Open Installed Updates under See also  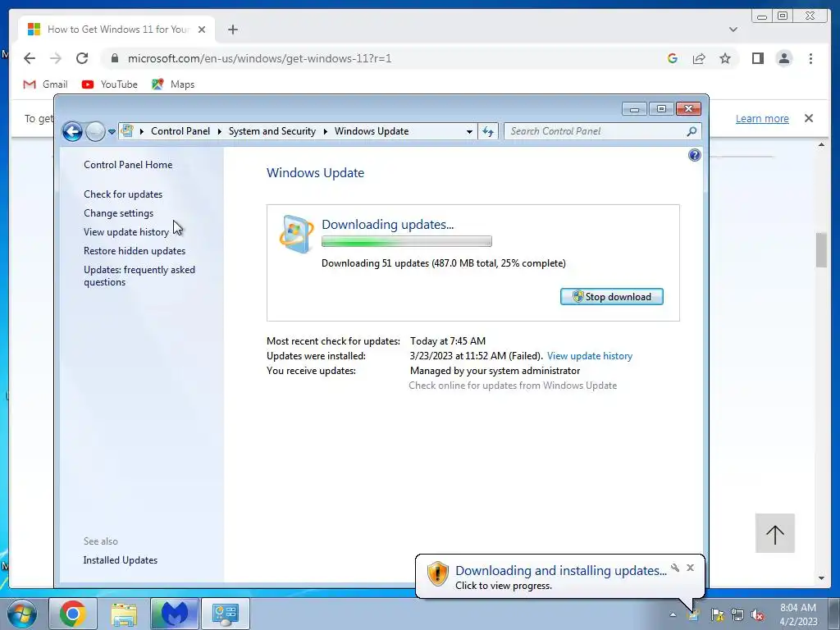point(121,559)
